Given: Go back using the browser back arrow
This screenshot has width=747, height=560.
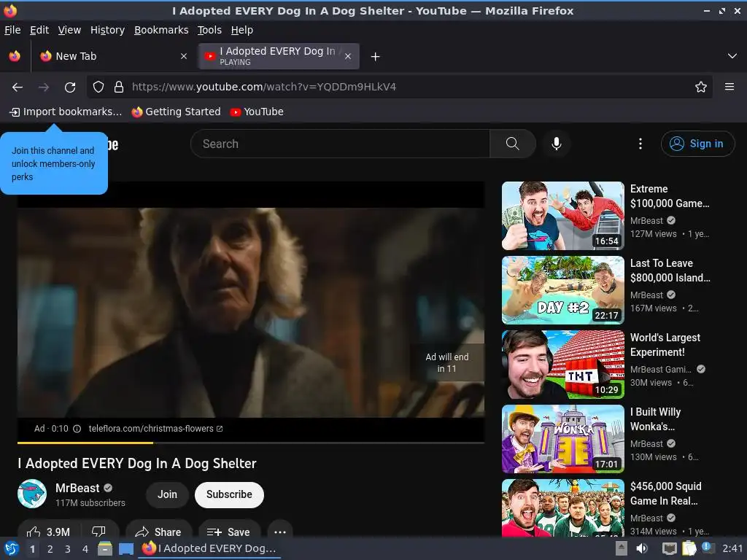Looking at the screenshot, I should tap(18, 87).
